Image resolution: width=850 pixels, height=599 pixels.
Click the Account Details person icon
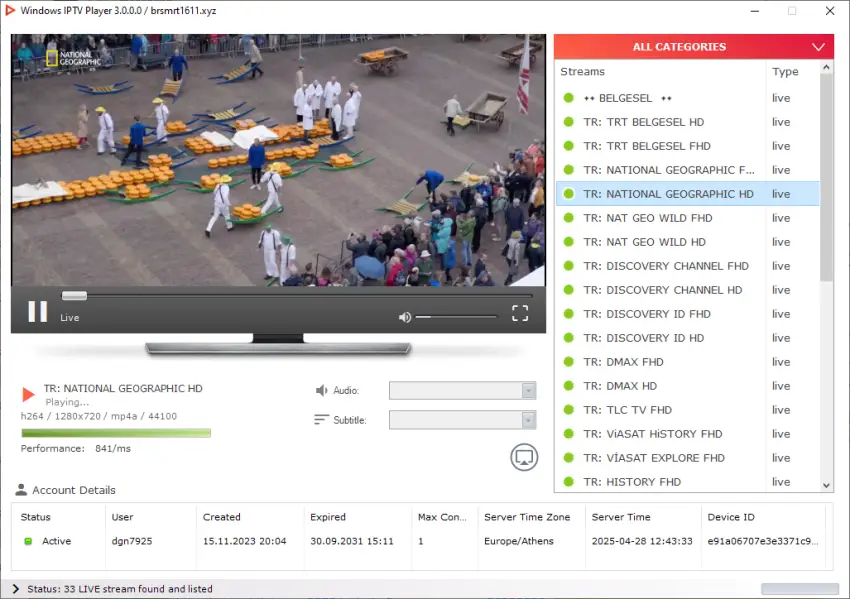tap(21, 489)
